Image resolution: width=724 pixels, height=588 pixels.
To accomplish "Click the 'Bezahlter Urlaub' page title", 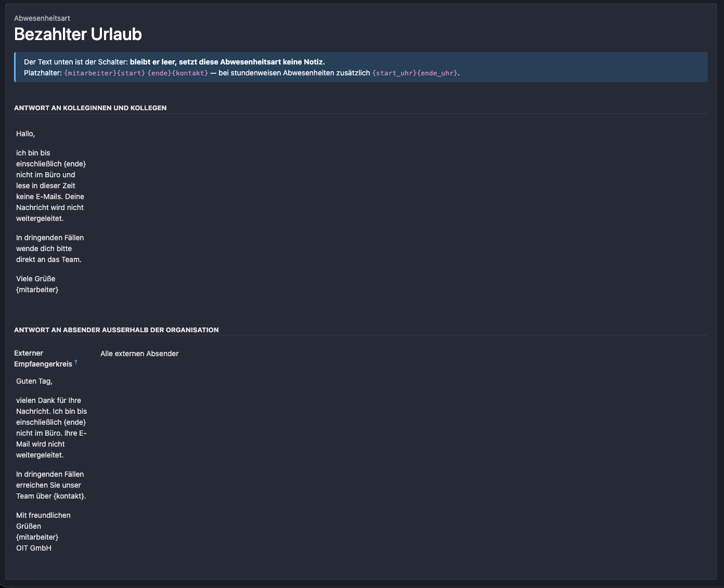I will pyautogui.click(x=78, y=34).
